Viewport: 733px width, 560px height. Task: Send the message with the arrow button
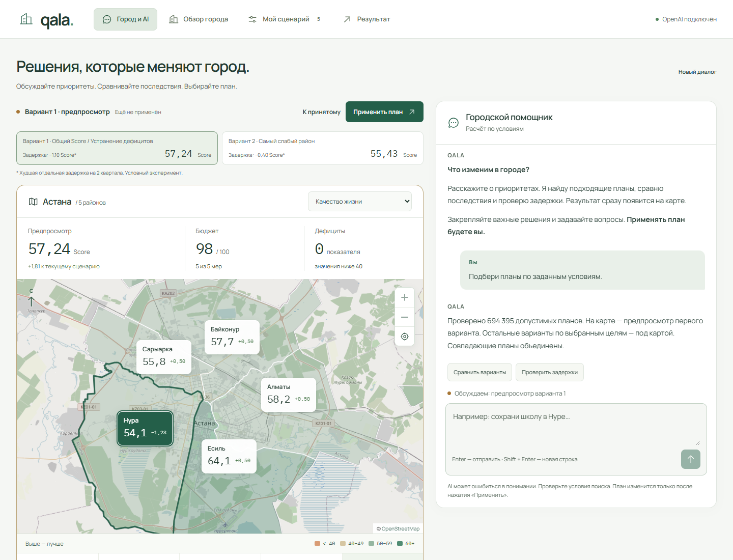pyautogui.click(x=691, y=459)
